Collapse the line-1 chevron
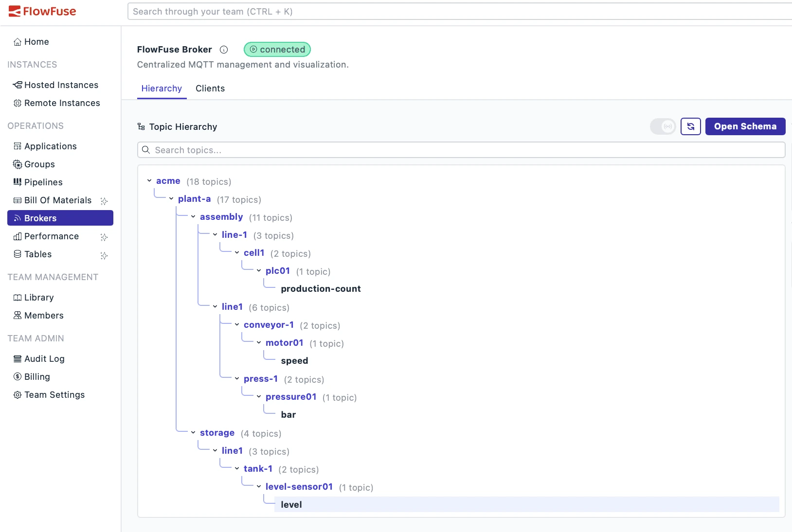The height and width of the screenshot is (532, 792). (x=215, y=235)
